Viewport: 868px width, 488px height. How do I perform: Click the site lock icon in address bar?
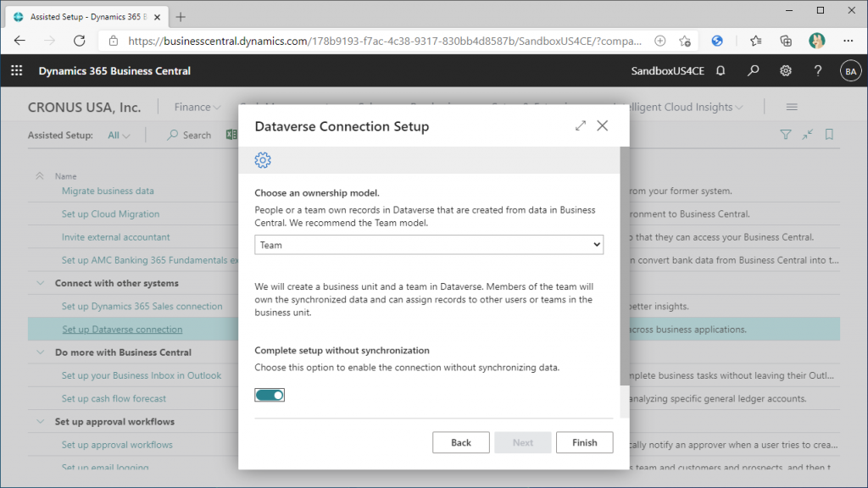click(114, 41)
